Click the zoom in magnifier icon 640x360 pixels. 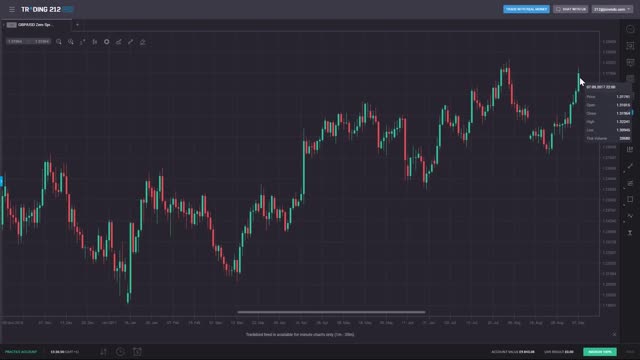tap(71, 42)
